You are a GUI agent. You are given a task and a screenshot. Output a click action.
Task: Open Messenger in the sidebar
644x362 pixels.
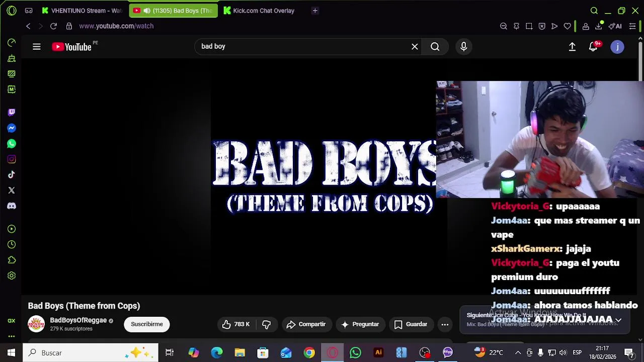[x=12, y=128]
